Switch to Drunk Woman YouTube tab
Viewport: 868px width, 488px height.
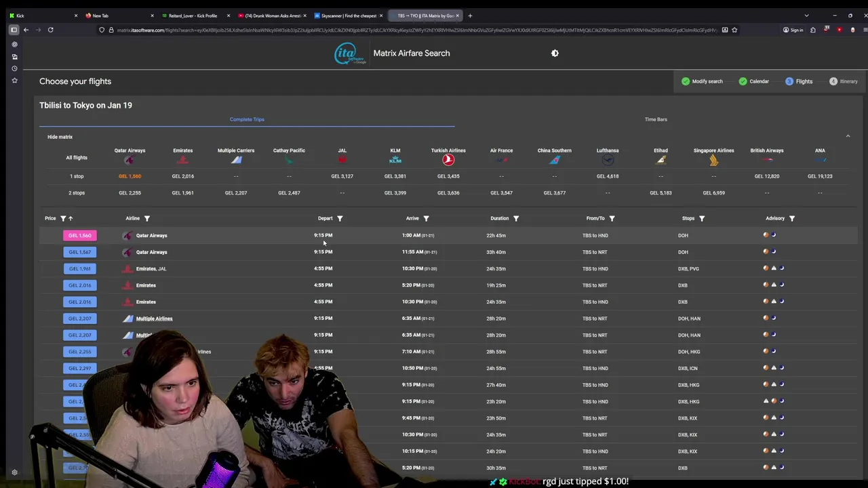click(271, 16)
